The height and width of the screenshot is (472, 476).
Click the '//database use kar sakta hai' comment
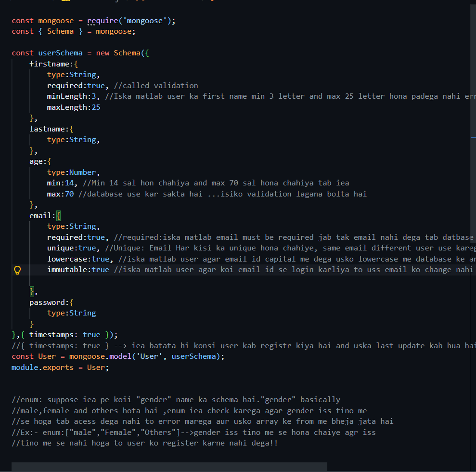[222, 194]
